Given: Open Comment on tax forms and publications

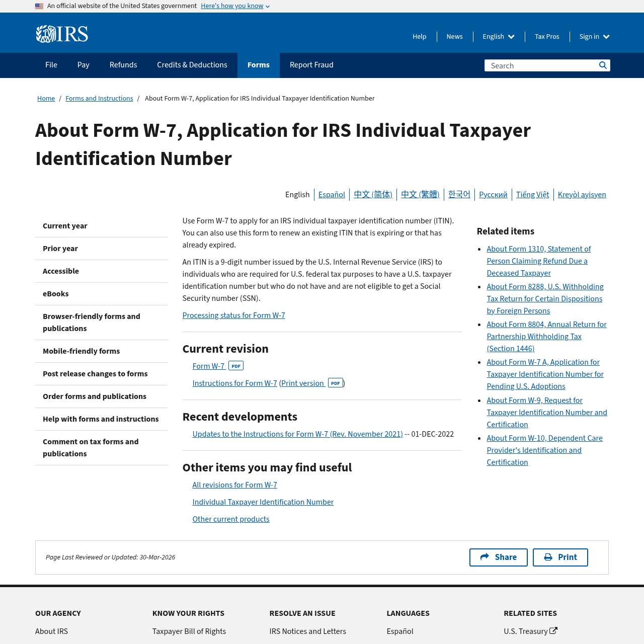Looking at the screenshot, I should (x=101, y=448).
